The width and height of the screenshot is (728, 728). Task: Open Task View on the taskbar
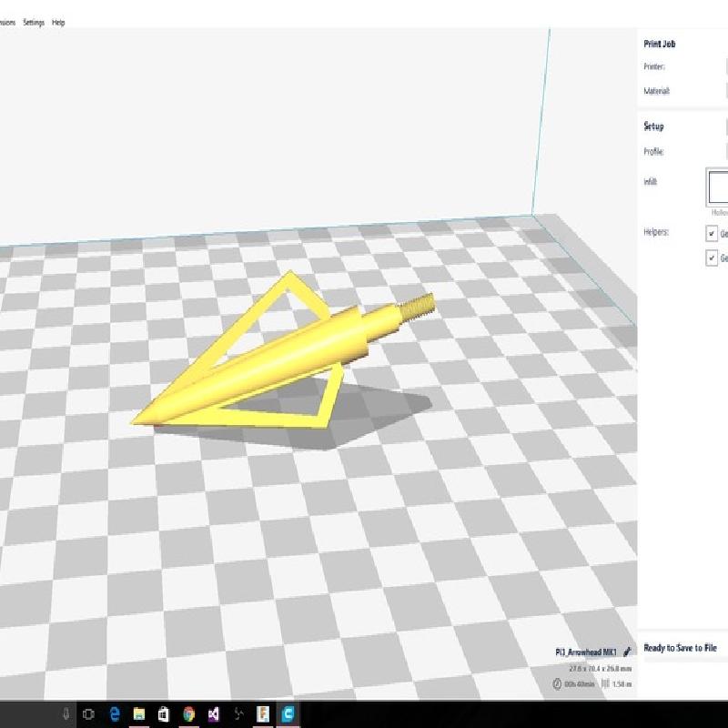89,713
